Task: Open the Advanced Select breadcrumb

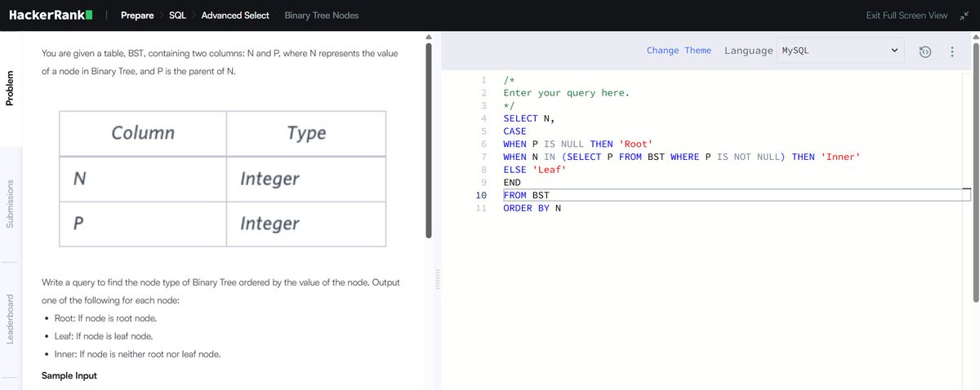Action: pyautogui.click(x=235, y=16)
